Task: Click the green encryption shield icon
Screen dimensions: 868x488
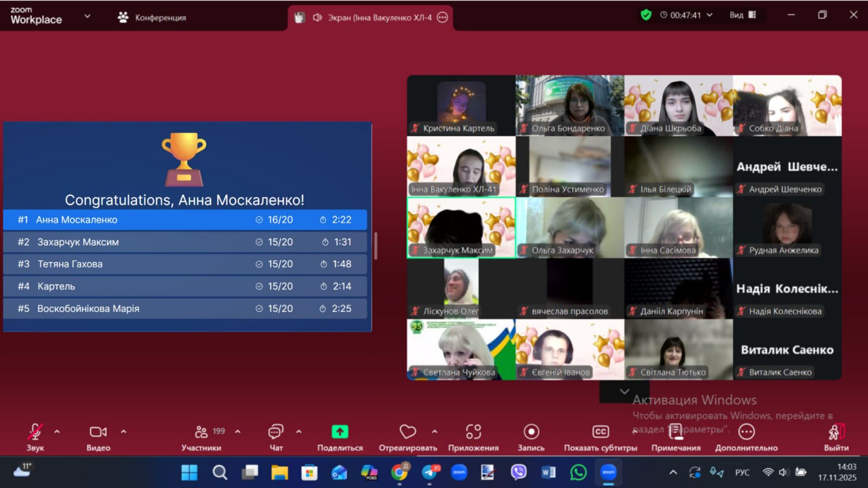Action: [x=646, y=15]
